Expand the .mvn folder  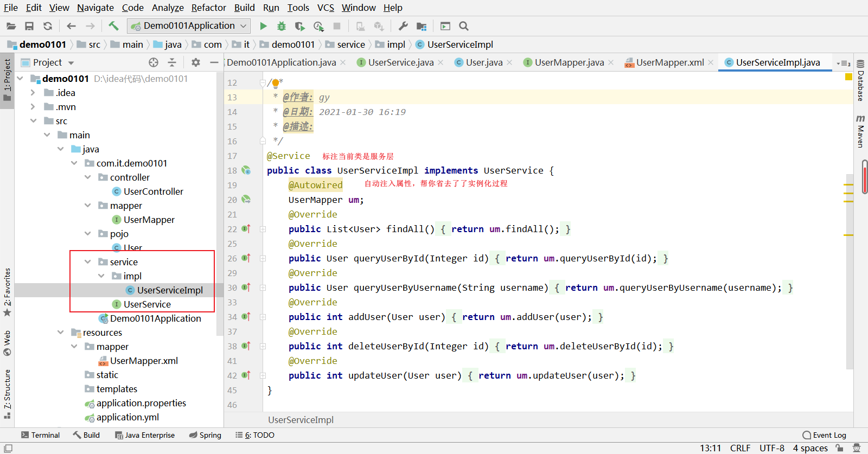click(x=33, y=107)
